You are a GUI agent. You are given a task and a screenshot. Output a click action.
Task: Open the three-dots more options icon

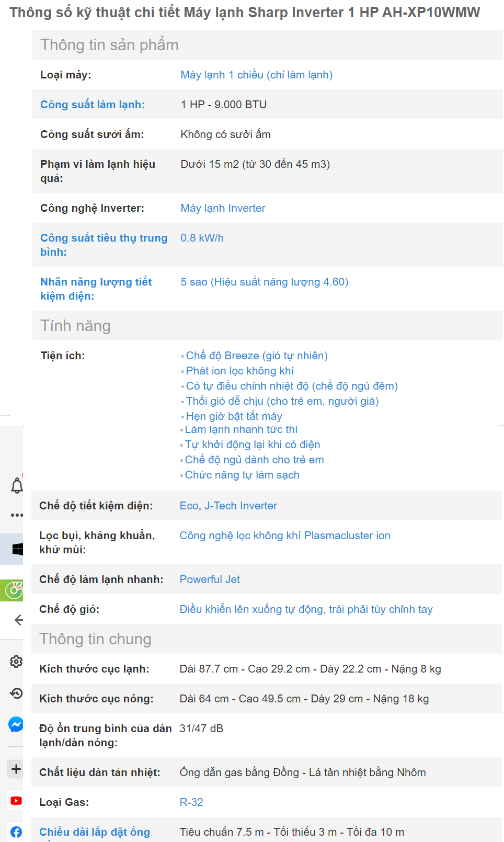[17, 515]
